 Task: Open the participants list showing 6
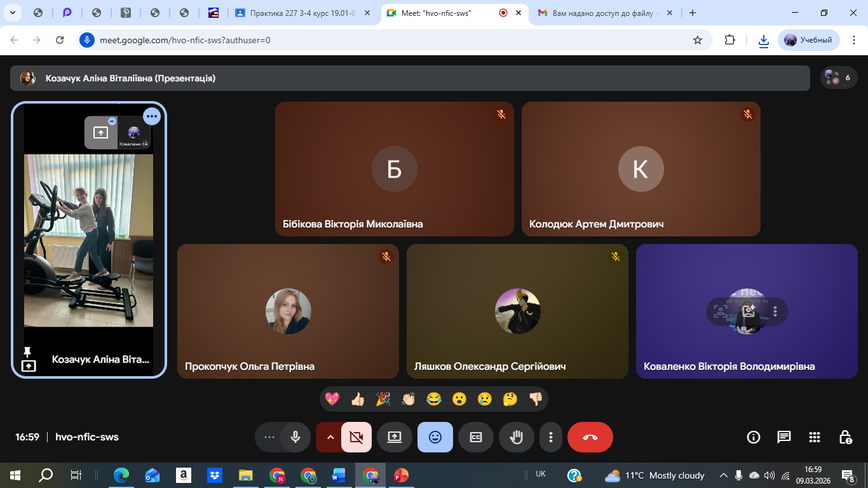(x=839, y=78)
